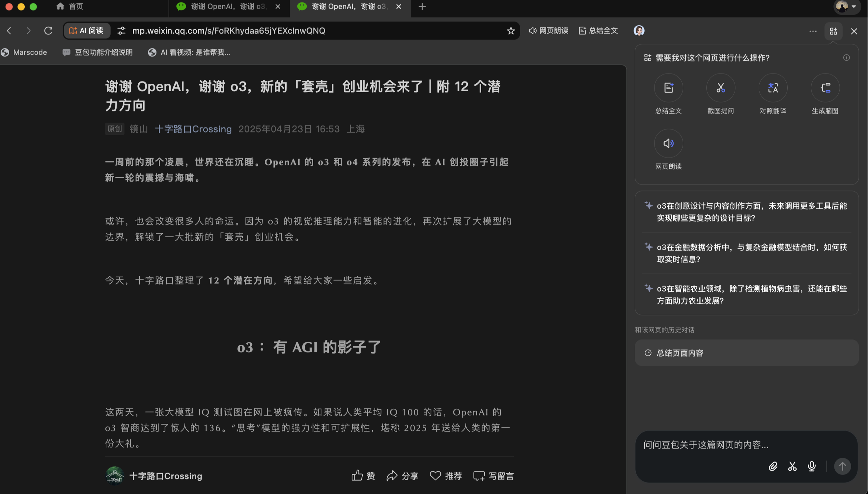Share the article with 分享
Viewport: 868px width, 494px height.
pyautogui.click(x=402, y=476)
